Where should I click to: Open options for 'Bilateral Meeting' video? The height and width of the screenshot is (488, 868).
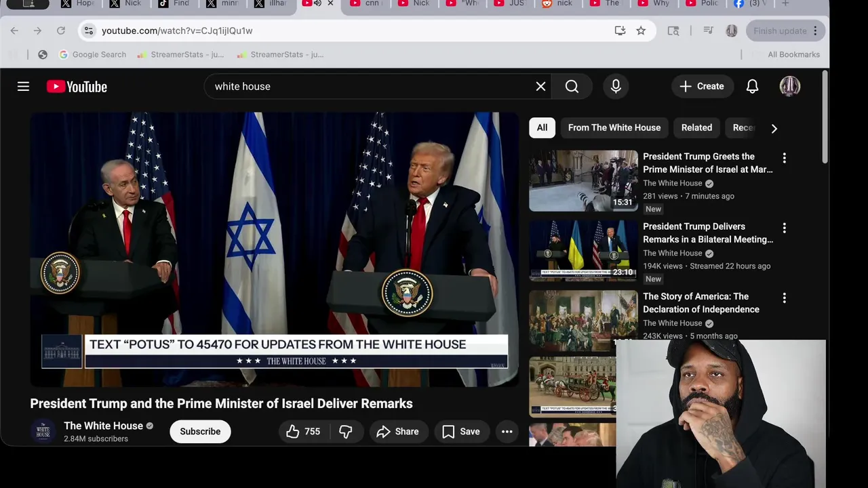click(x=785, y=228)
